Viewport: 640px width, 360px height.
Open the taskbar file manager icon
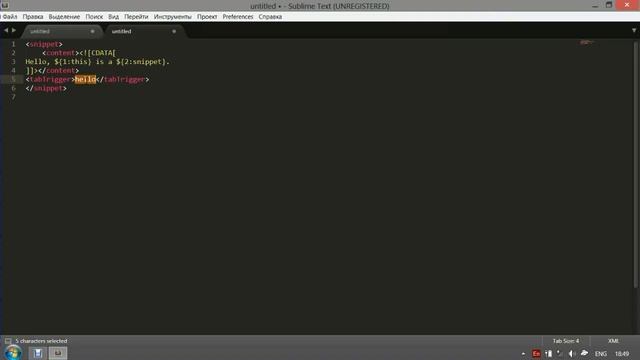coord(38,353)
